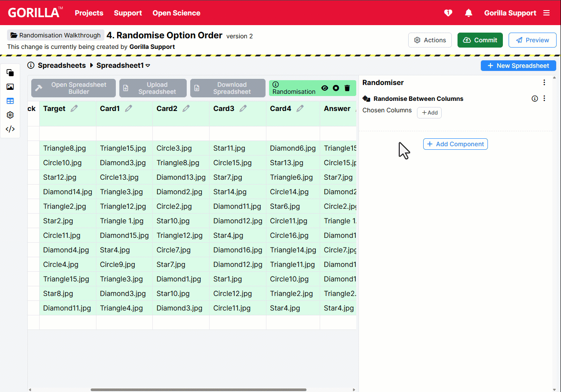
Task: Click the horizontal scrollbar below the spreadsheet
Action: tap(198, 389)
